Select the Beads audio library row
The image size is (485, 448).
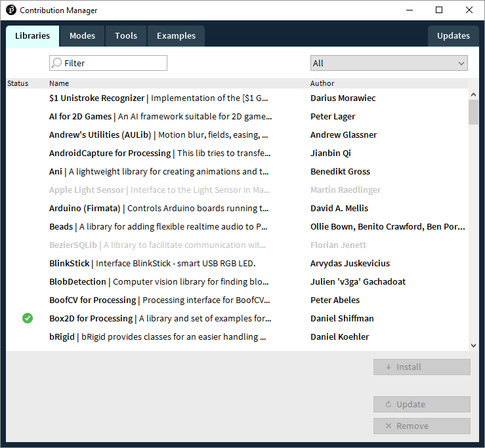click(237, 227)
